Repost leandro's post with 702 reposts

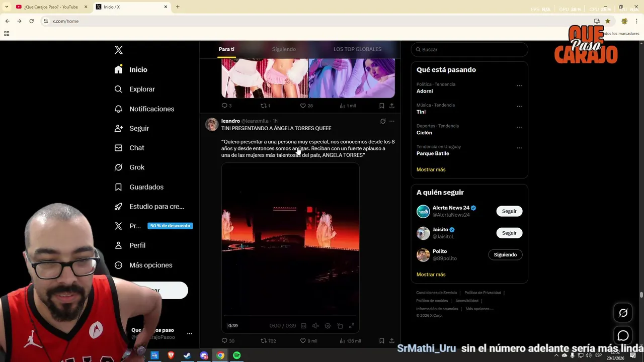coord(268,341)
